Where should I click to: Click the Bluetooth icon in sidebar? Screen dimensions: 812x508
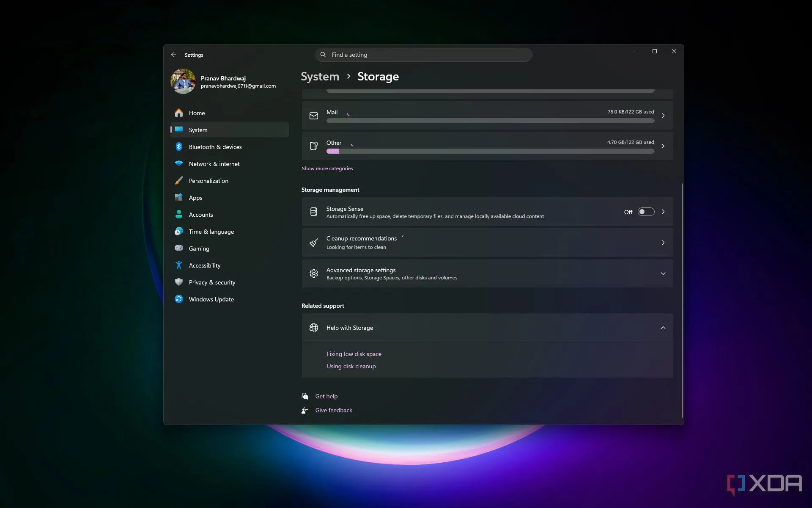[179, 147]
